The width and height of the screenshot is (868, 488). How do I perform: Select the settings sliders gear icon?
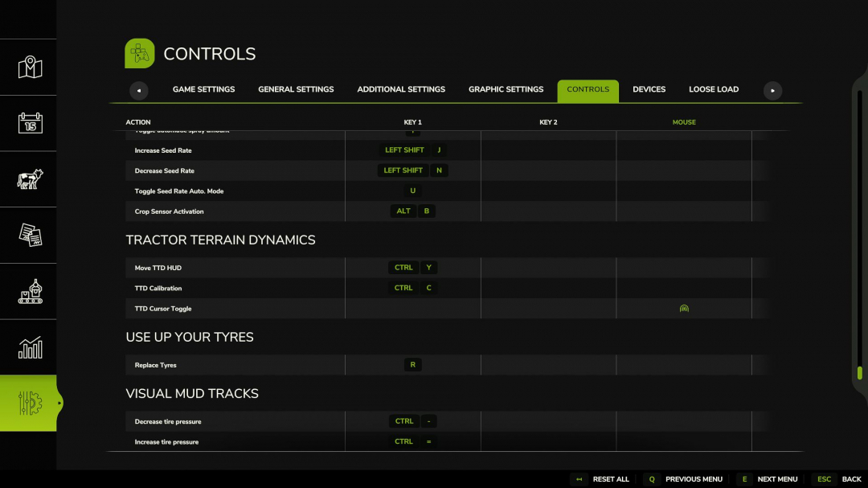(x=30, y=404)
